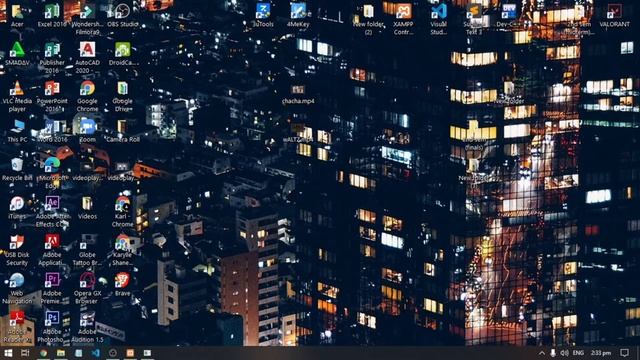
Task: Open the Videos folder icon
Action: click(x=87, y=208)
